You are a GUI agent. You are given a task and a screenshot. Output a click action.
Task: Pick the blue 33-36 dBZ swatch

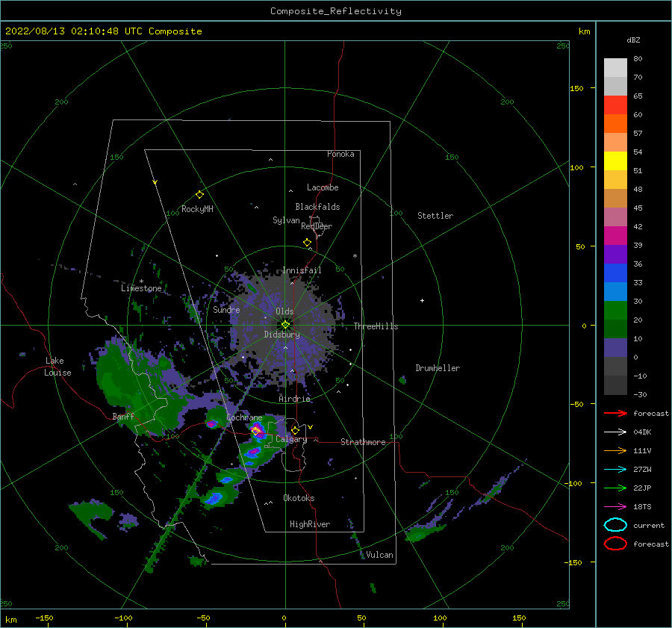point(615,273)
